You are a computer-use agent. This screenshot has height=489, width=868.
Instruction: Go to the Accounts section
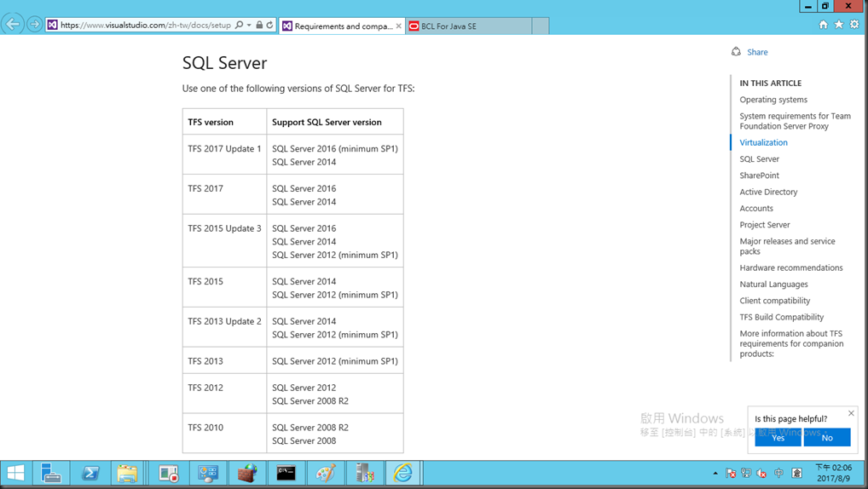756,209
